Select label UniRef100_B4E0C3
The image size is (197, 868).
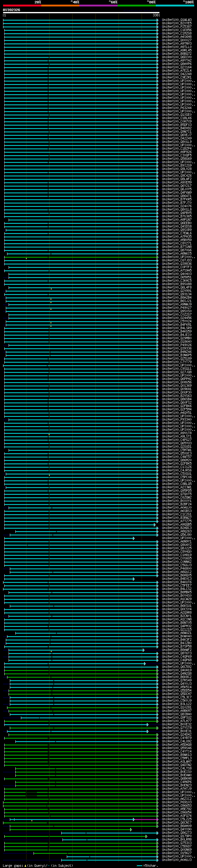(x=177, y=579)
